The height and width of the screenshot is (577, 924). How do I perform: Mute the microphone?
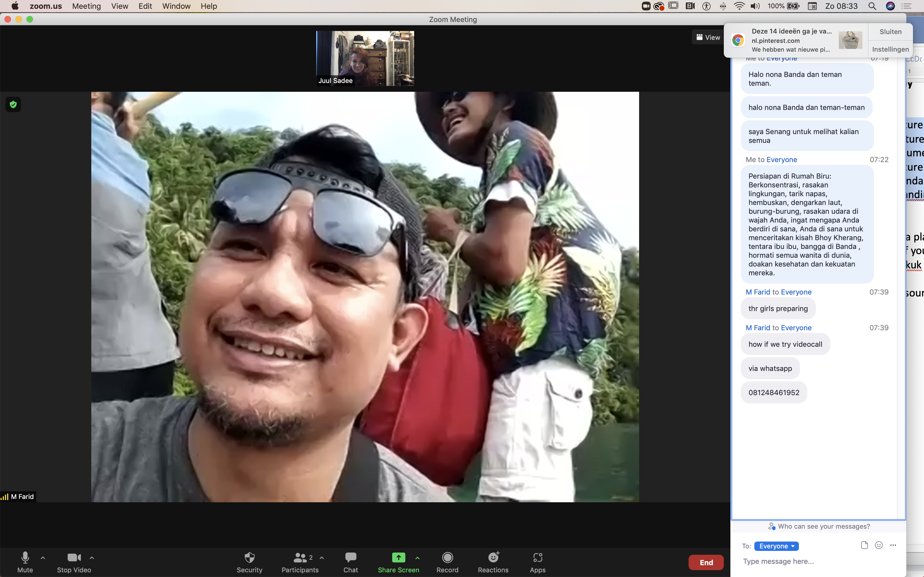(25, 562)
